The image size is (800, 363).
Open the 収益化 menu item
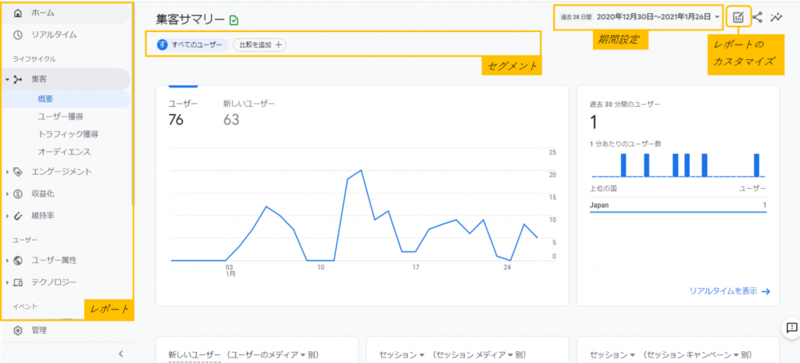tap(43, 194)
